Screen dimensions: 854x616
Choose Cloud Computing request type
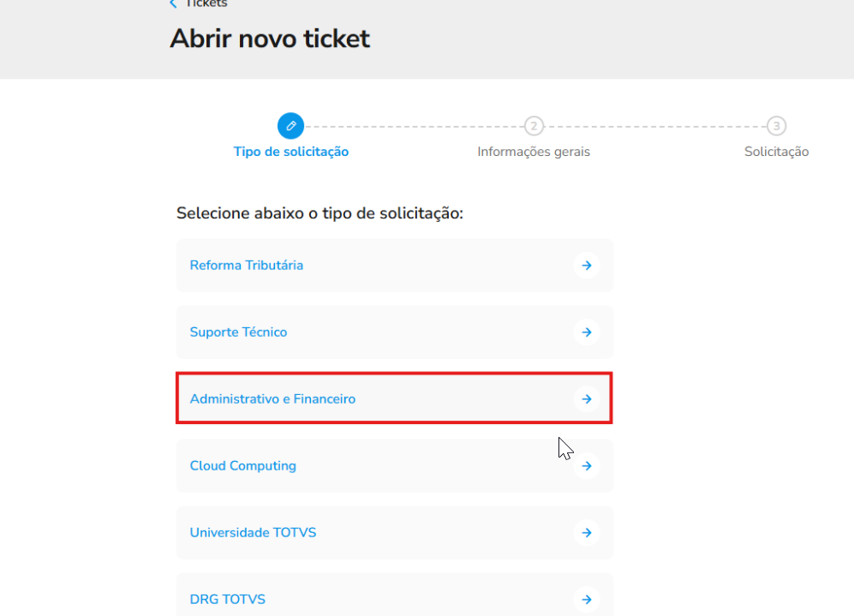tap(395, 466)
